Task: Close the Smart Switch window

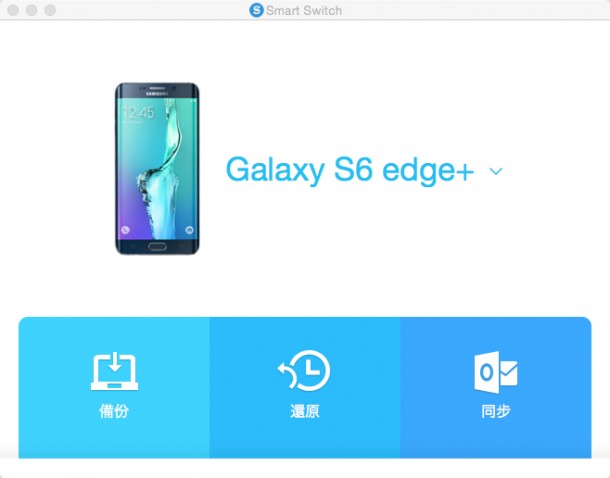Action: pyautogui.click(x=13, y=10)
